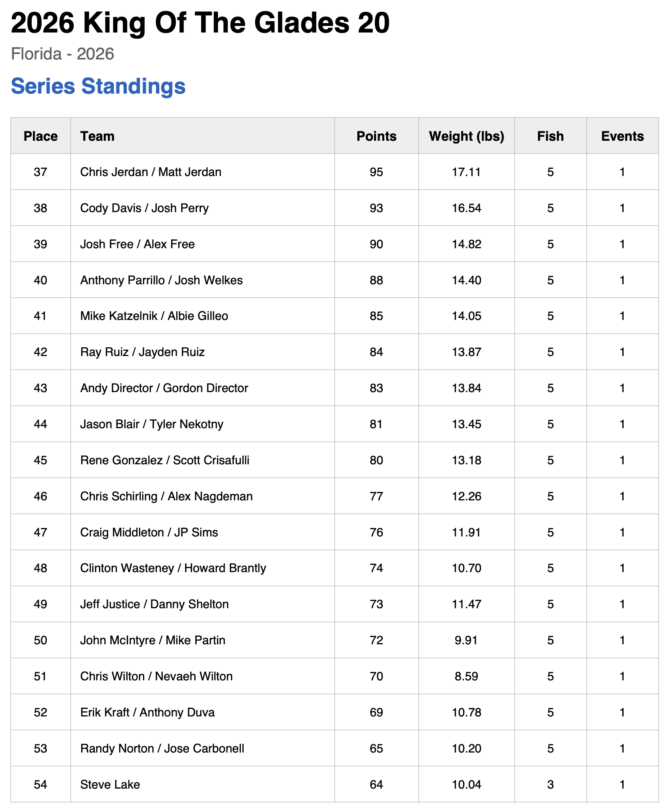The height and width of the screenshot is (812, 668).
Task: Select Rene Gonzalez / Scott Crisafulli row
Action: 165,460
